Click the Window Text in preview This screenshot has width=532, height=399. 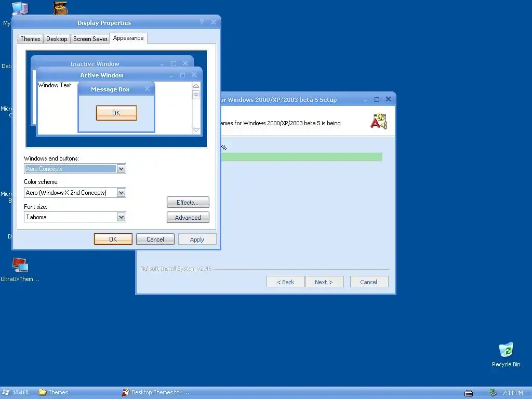coord(54,85)
